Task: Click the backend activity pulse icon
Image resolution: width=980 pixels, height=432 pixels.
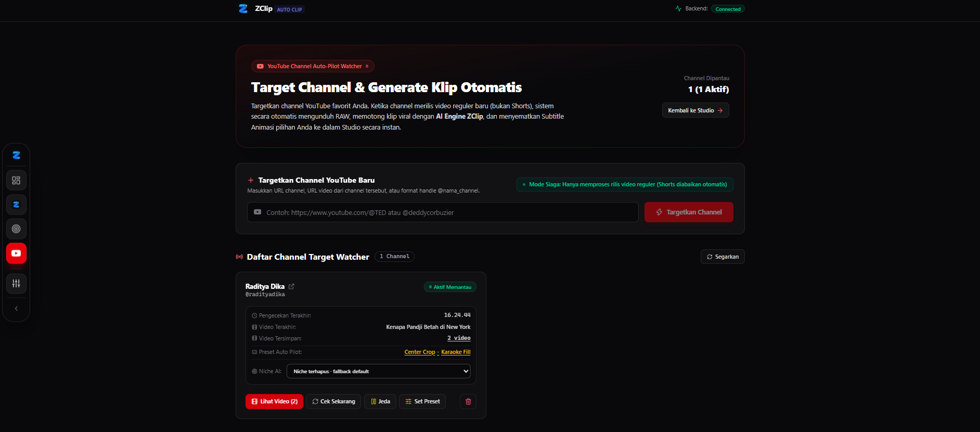Action: pos(678,9)
